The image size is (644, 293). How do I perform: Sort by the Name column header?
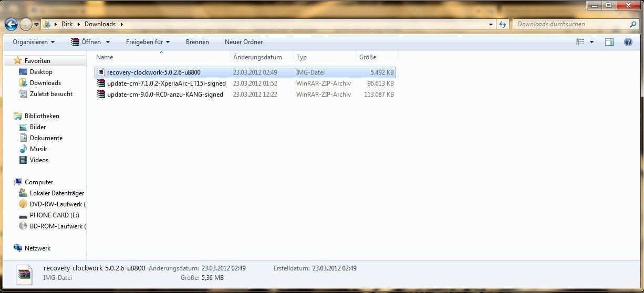[162, 57]
